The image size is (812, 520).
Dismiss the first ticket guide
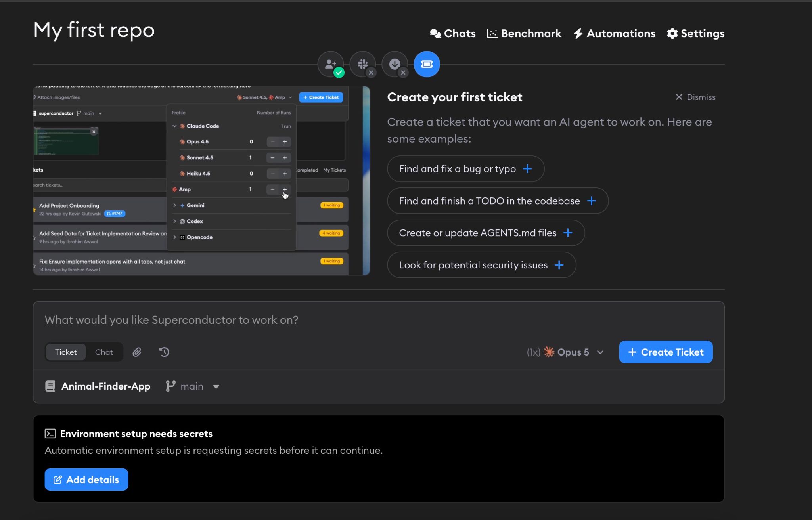(x=695, y=97)
